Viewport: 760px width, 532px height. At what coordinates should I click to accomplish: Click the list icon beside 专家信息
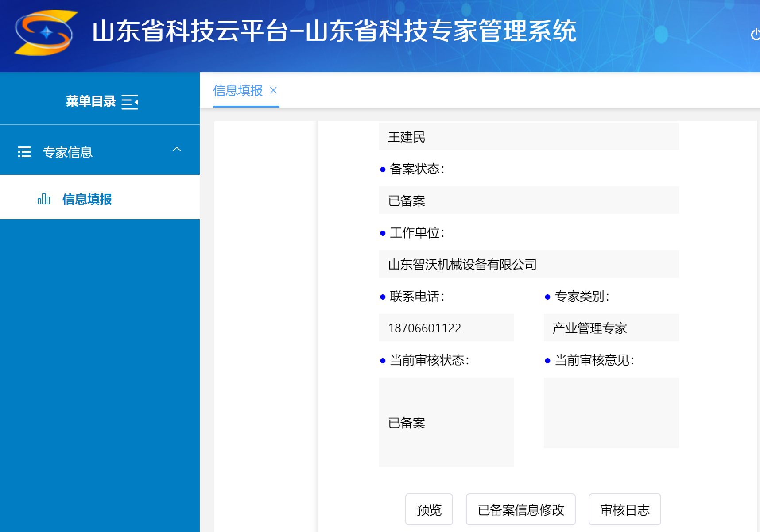(24, 152)
